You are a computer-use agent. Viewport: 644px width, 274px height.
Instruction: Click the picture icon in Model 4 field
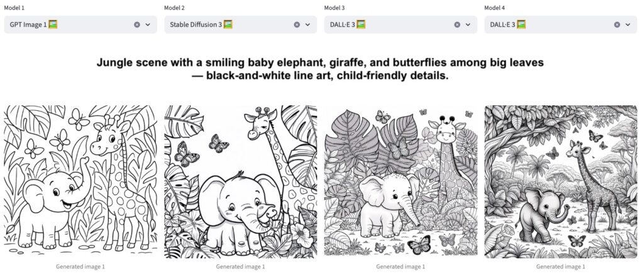521,25
